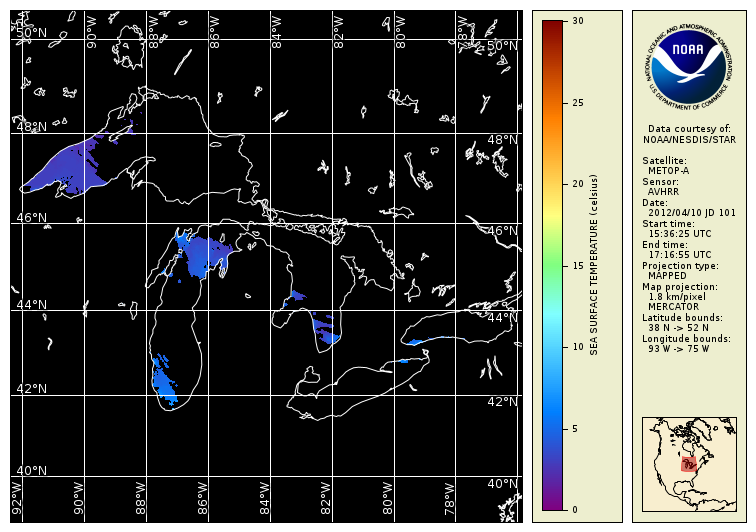This screenshot has height=532, width=756.
Task: Select the "25" tick label on color scale
Action: [x=578, y=103]
